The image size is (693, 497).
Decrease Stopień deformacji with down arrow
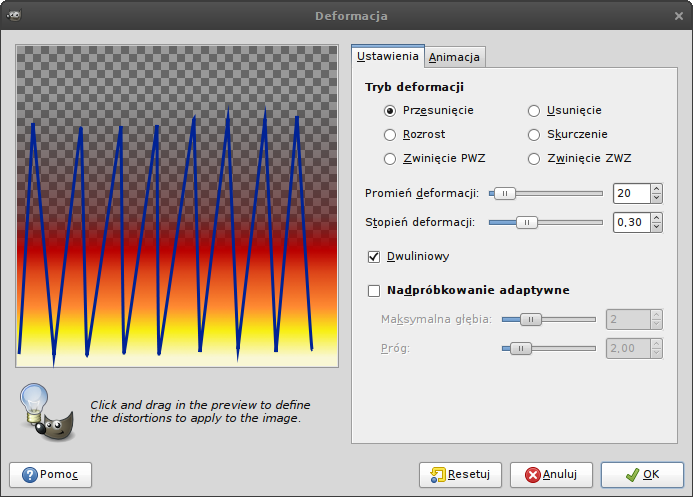[656, 227]
